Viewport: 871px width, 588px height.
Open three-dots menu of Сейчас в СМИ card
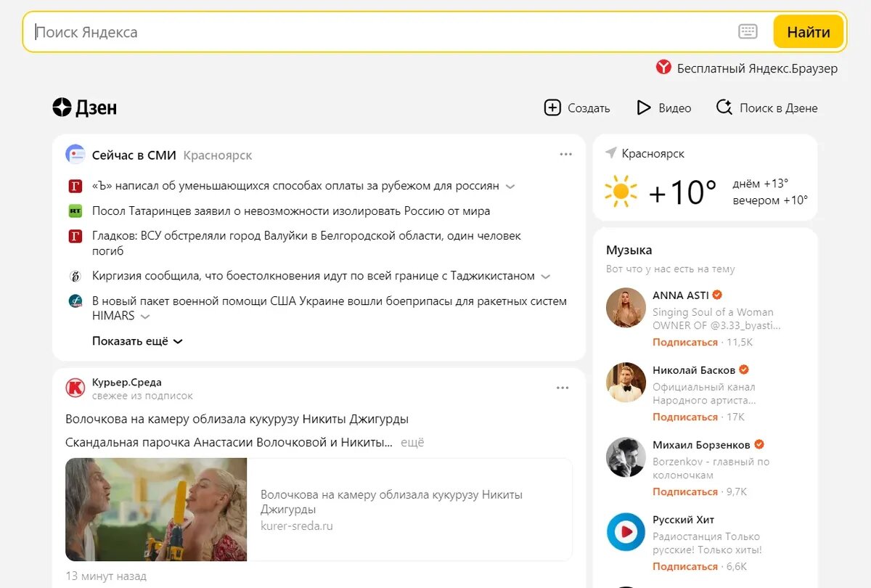point(565,154)
